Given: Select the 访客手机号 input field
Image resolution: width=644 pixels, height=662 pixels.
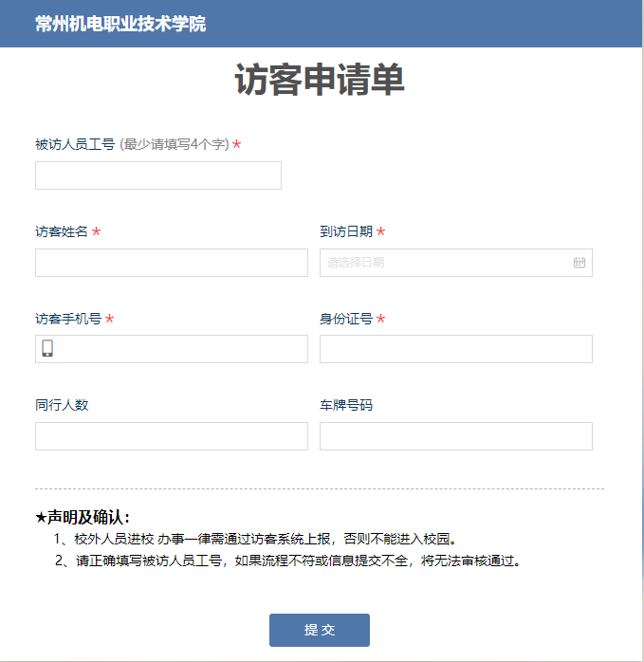Looking at the screenshot, I should [180, 349].
